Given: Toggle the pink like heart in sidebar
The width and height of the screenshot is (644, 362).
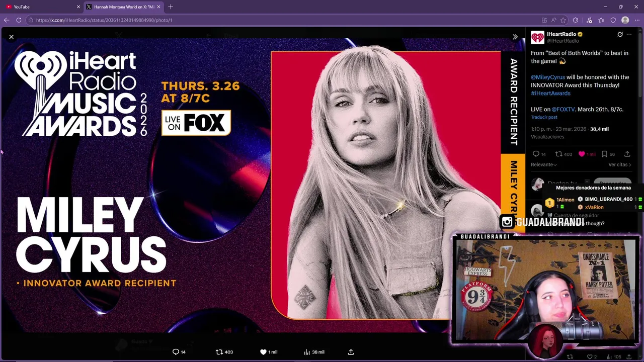Looking at the screenshot, I should click(582, 154).
